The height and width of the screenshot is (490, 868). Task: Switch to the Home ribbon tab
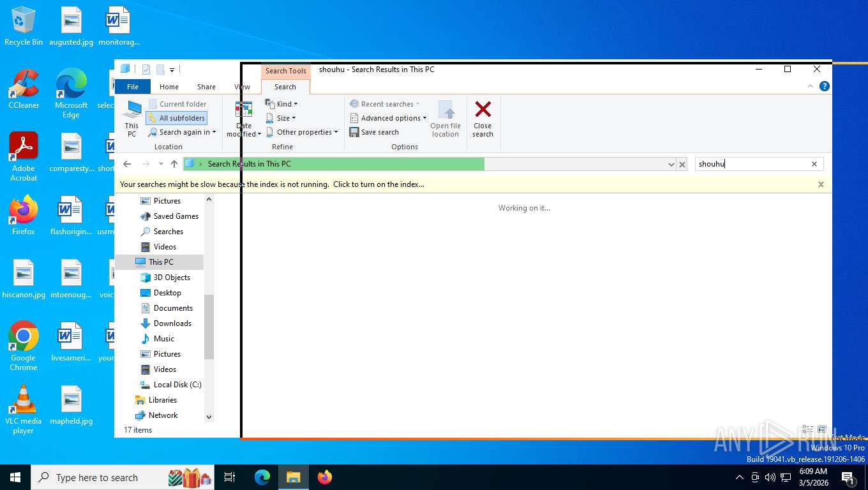169,87
